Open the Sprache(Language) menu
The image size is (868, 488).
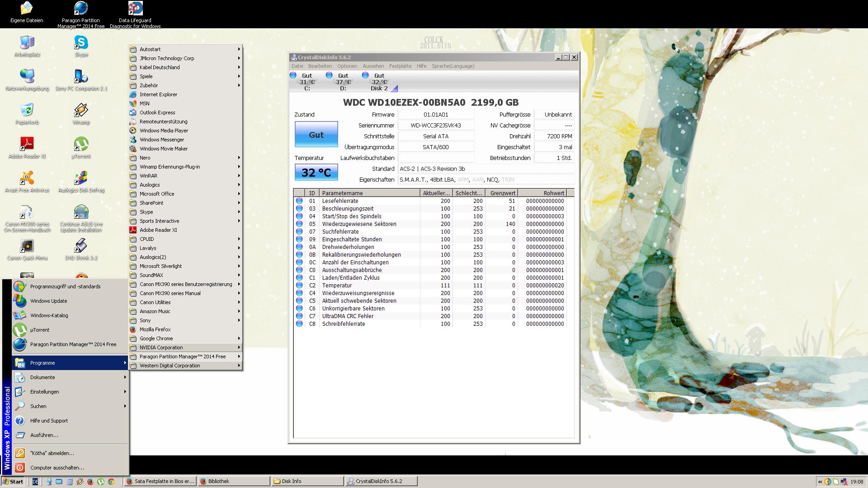453,66
